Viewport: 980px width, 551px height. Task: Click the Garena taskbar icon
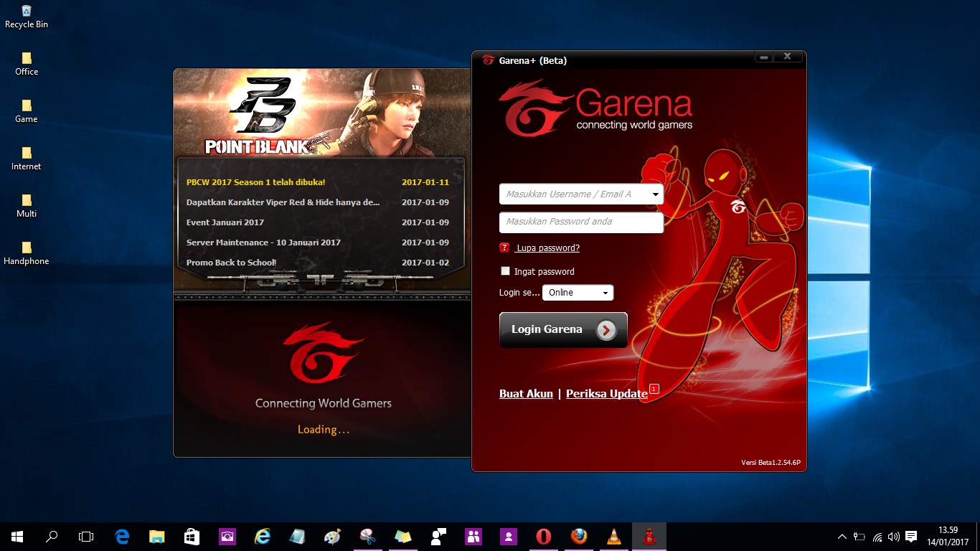point(649,536)
